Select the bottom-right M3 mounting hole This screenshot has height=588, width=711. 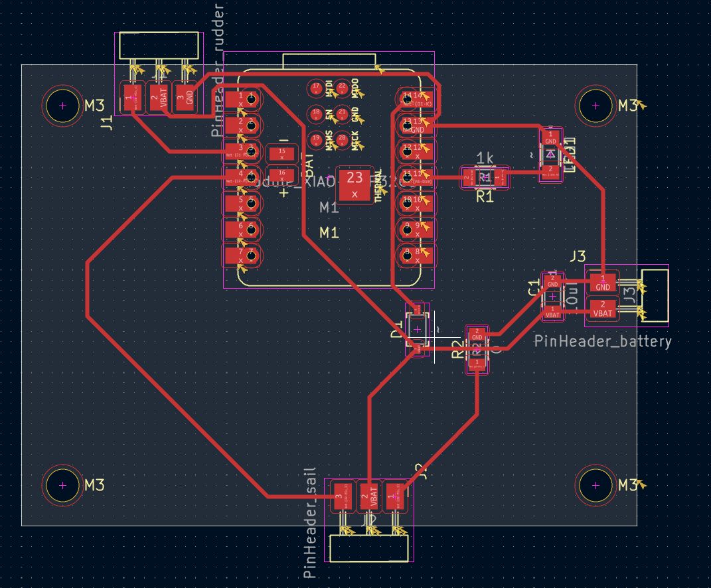(595, 485)
